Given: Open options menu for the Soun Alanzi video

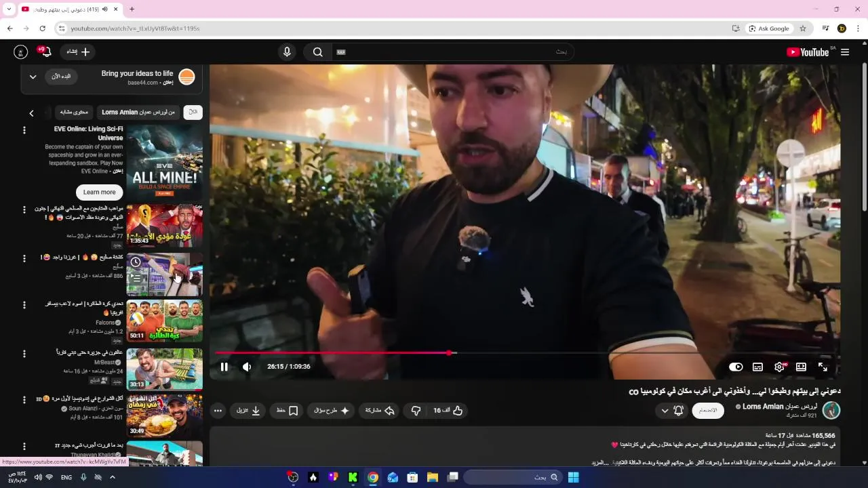Looking at the screenshot, I should tap(24, 400).
